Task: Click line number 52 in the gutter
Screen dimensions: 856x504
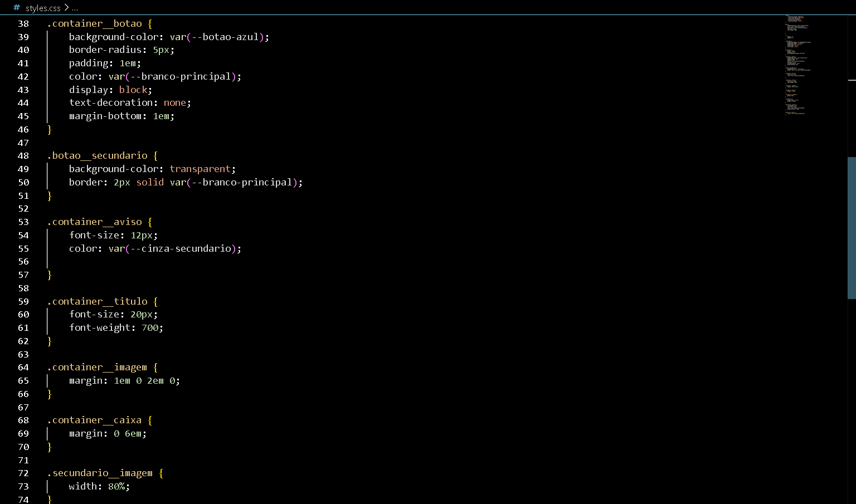Action: tap(23, 208)
